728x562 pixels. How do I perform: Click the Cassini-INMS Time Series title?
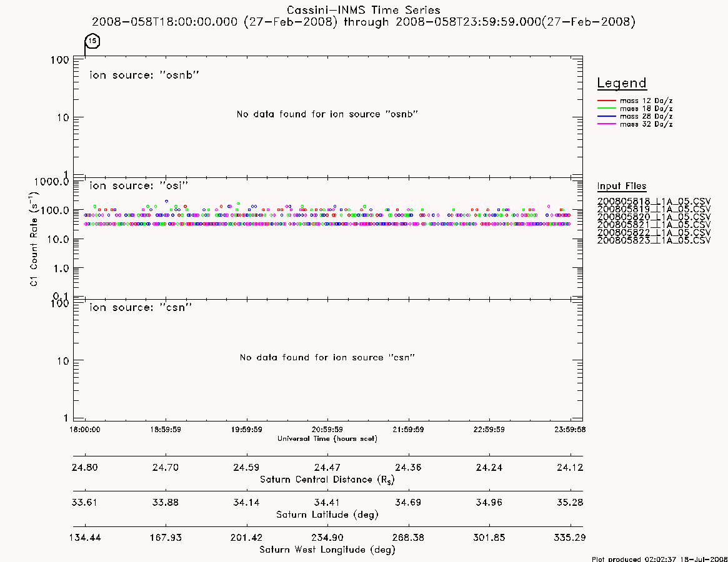tap(364, 10)
